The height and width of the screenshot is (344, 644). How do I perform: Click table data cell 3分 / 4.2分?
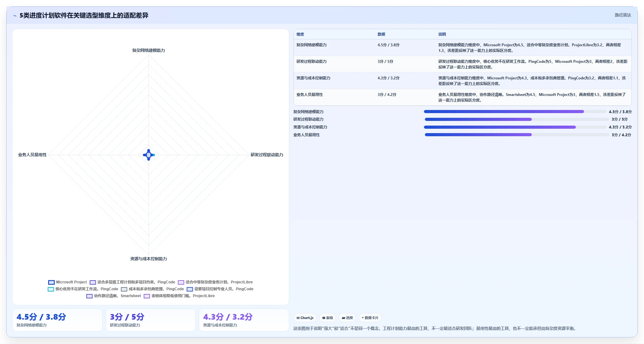pos(387,95)
